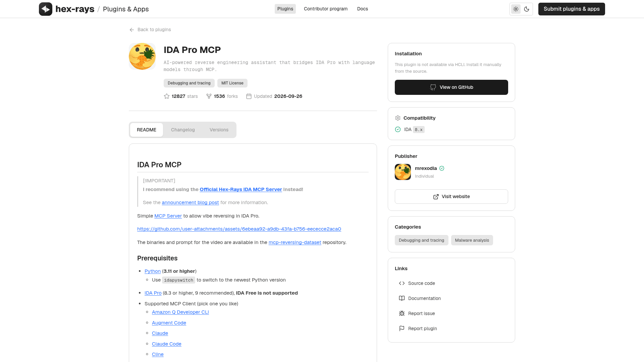
Task: Click View on GitHub button
Action: (451, 87)
